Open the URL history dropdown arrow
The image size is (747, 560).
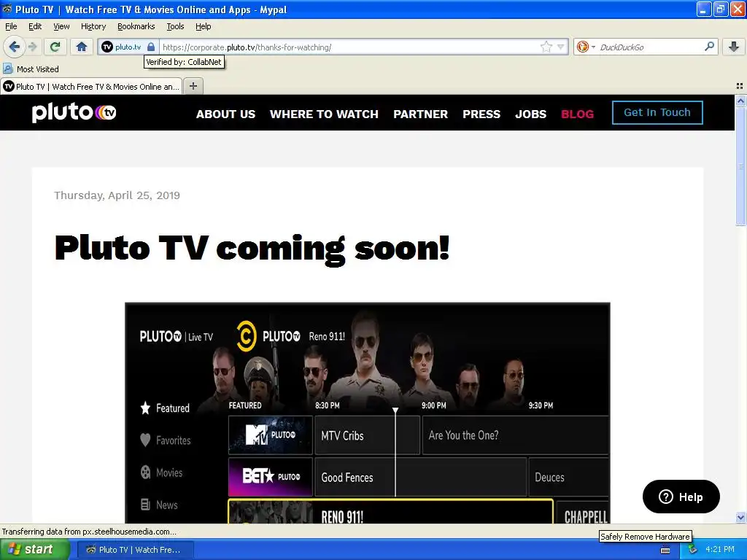coord(561,47)
